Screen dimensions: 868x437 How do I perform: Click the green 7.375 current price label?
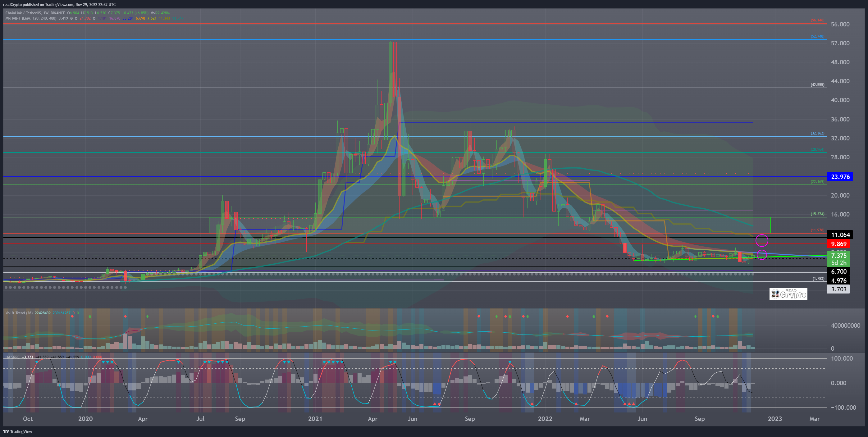[838, 256]
